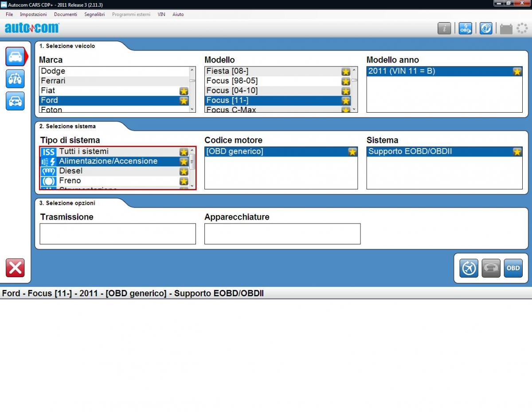Image resolution: width=532 pixels, height=412 pixels.
Task: Click the empty Apparecchiature list box
Action: pos(282,234)
